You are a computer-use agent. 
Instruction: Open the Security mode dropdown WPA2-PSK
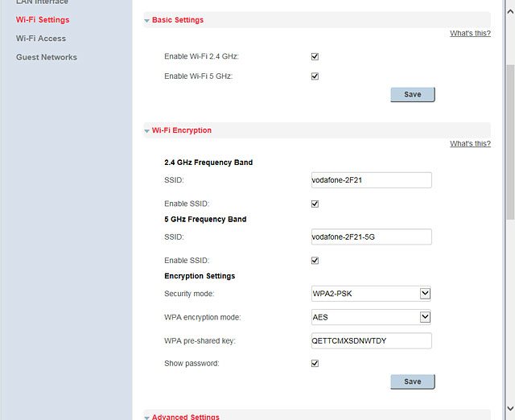[371, 294]
